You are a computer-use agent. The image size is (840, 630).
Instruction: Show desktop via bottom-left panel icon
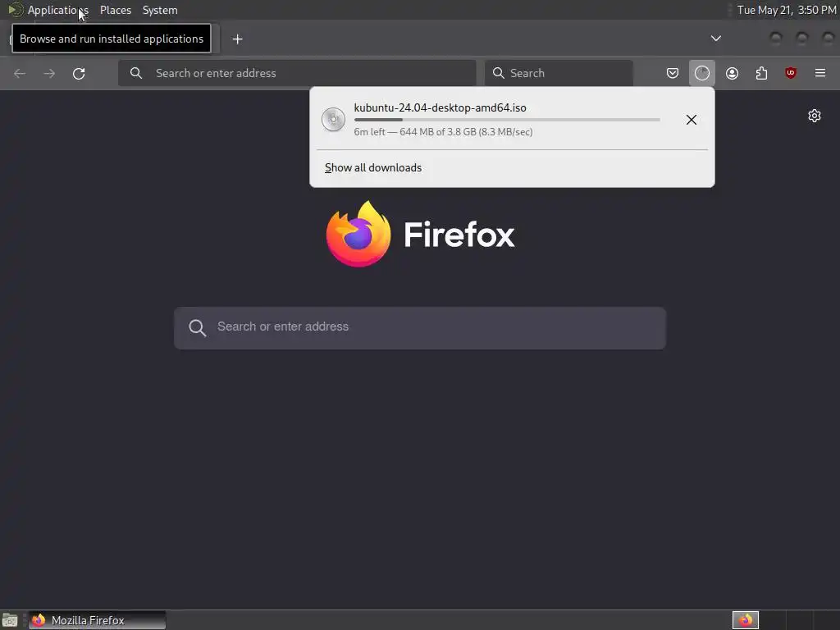coord(10,620)
